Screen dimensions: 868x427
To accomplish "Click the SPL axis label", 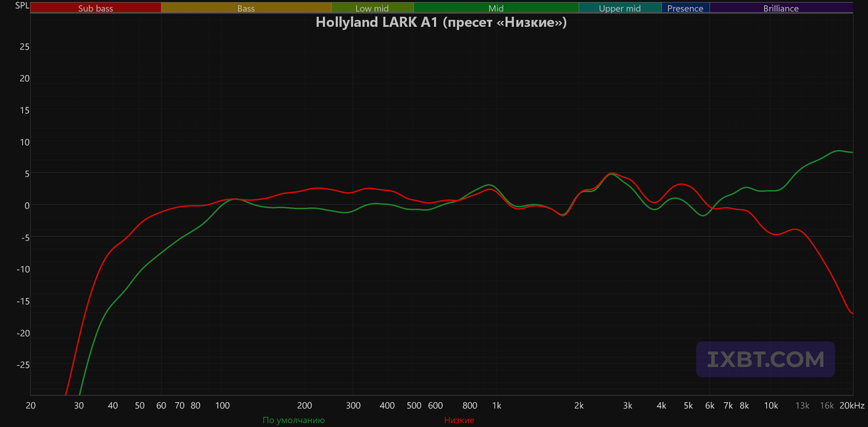I will pyautogui.click(x=22, y=6).
